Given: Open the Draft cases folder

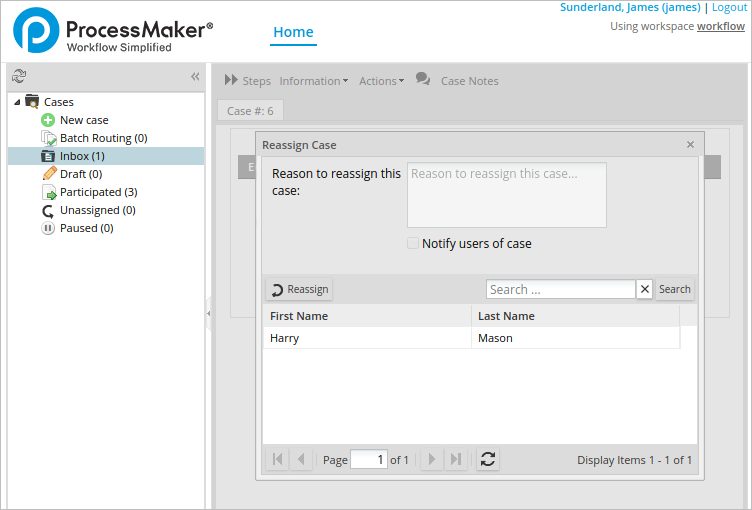Looking at the screenshot, I should (x=80, y=174).
